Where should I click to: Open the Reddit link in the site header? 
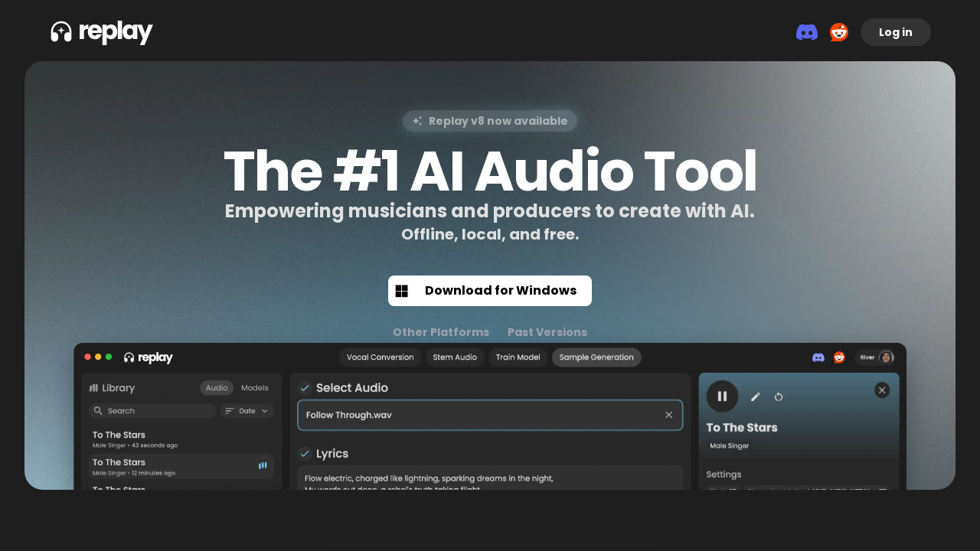(x=839, y=32)
